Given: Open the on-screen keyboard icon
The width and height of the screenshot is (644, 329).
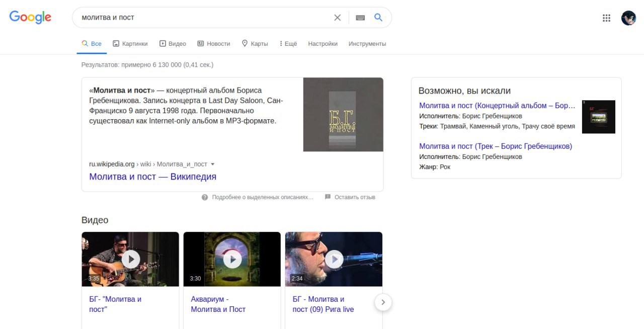Looking at the screenshot, I should [x=360, y=18].
